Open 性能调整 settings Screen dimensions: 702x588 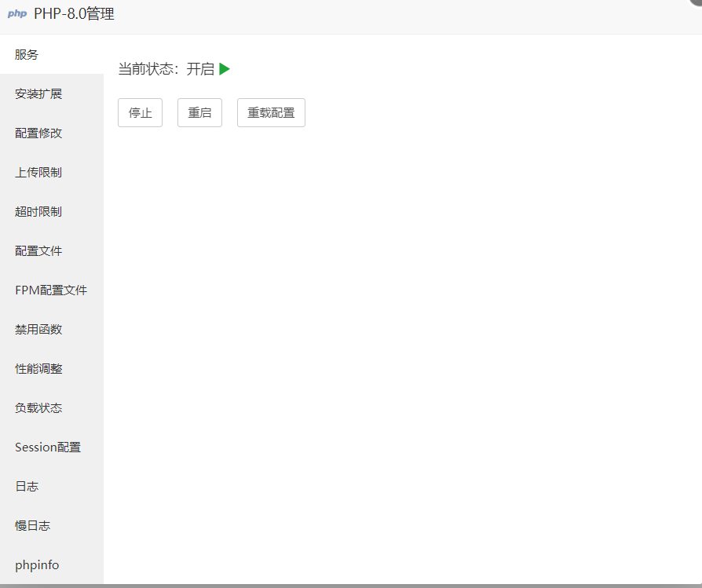tap(52, 369)
